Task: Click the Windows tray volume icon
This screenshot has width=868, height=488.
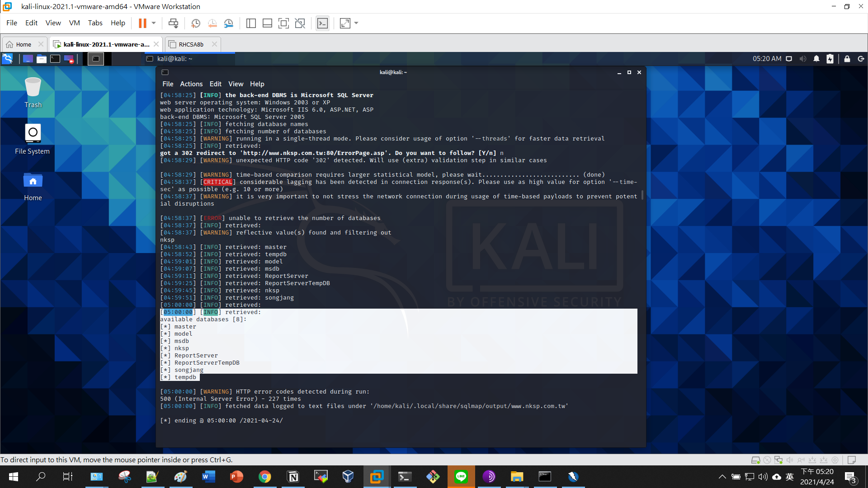Action: tap(763, 477)
